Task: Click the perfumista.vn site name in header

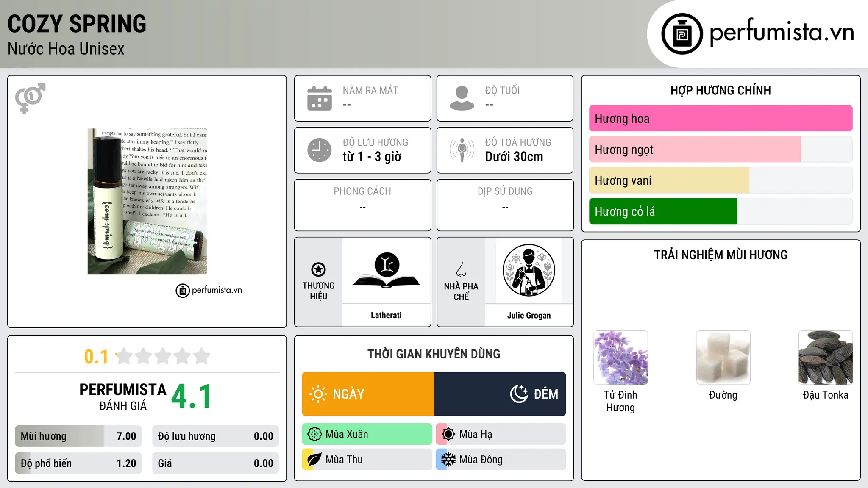Action: point(782,32)
